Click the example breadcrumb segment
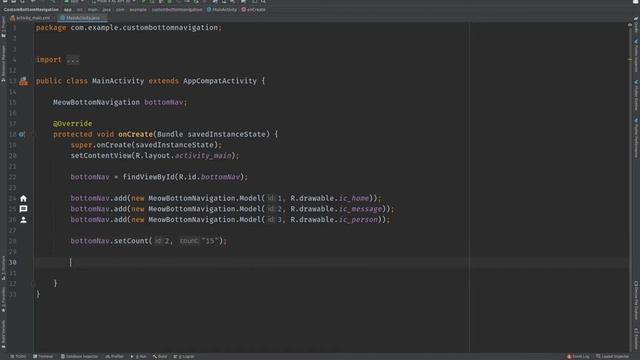 pos(138,9)
